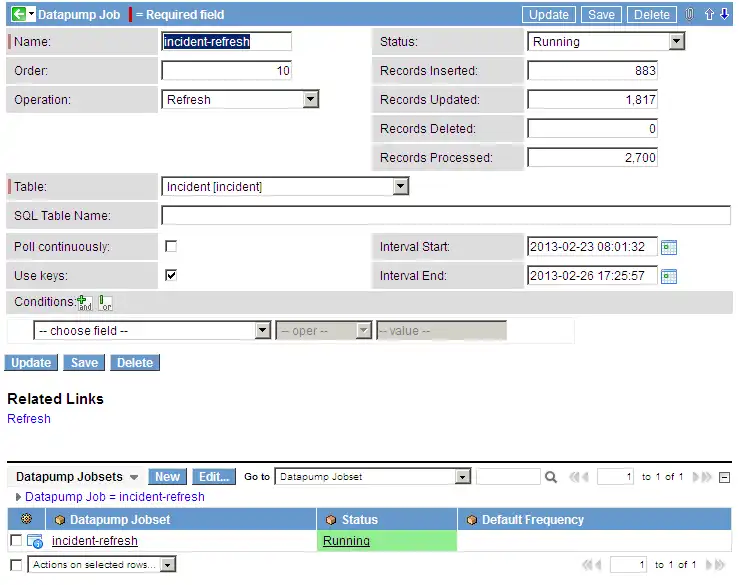Collapse the Datapump Jobsets list
This screenshot has width=739, height=585.
click(724, 478)
